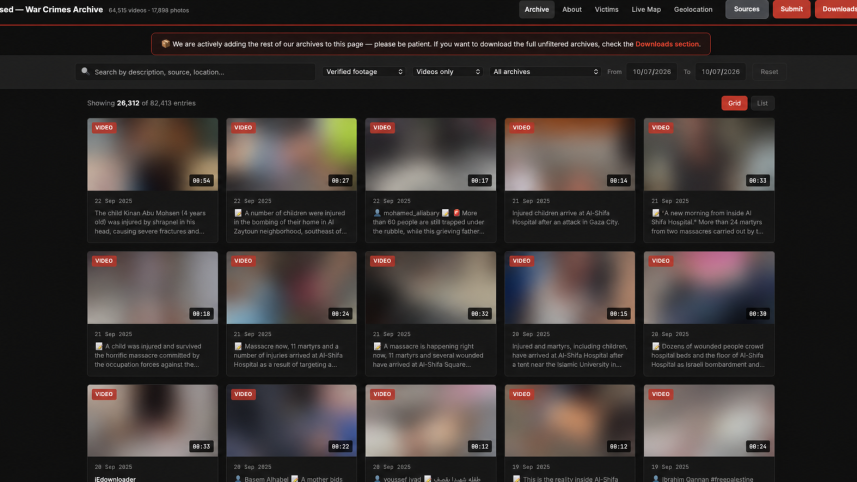Click VIDEO badge on Kinan Abu Mohsen card
Screen dimensions: 857x482
104,127
